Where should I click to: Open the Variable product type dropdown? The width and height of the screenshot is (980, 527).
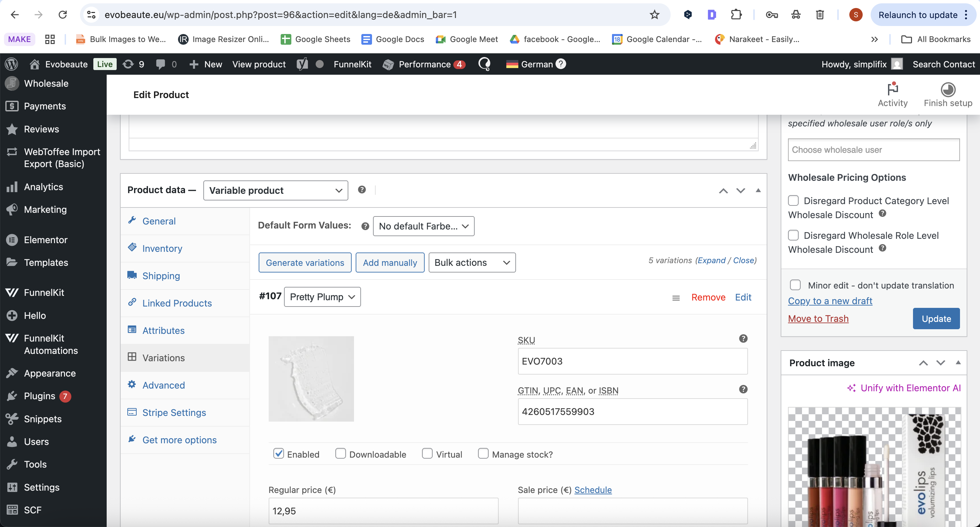pyautogui.click(x=275, y=190)
